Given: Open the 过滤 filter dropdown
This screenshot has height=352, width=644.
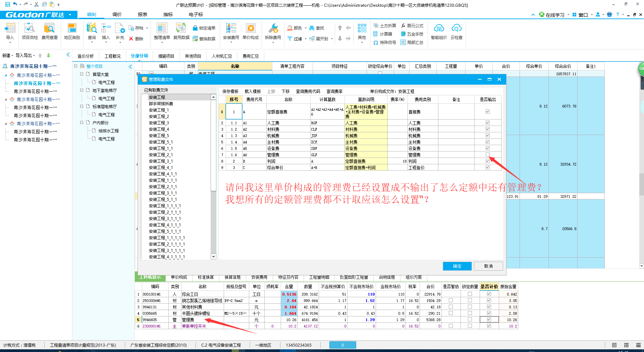Looking at the screenshot, I should (306, 39).
